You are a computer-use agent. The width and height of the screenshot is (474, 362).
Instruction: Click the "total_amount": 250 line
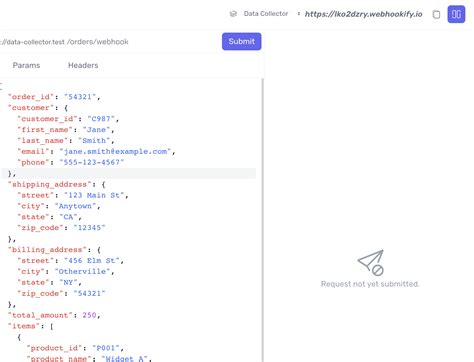(54, 315)
